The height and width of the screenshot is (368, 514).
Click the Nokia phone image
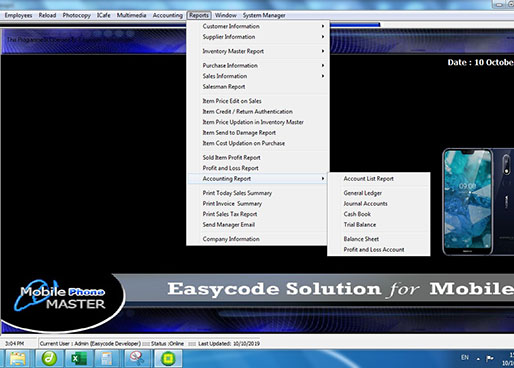click(x=478, y=202)
